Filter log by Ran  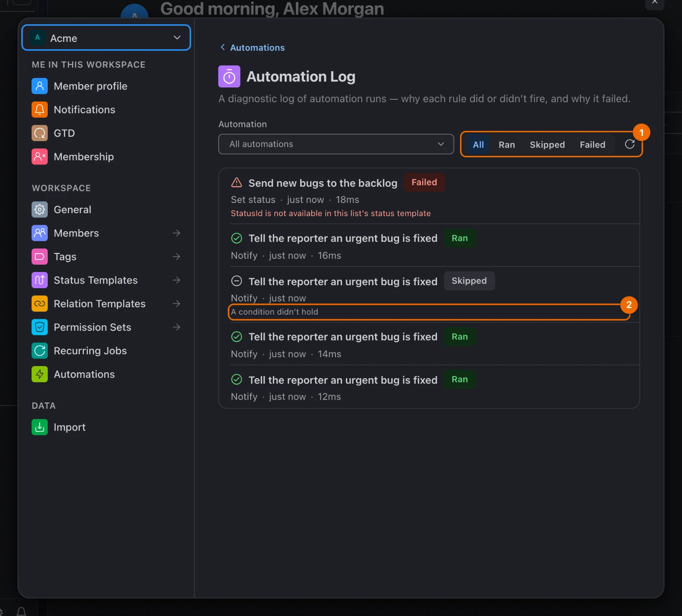pos(507,145)
